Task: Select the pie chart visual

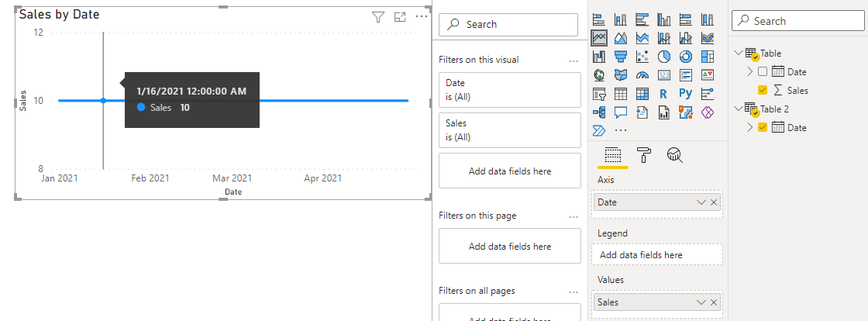Action: click(663, 57)
